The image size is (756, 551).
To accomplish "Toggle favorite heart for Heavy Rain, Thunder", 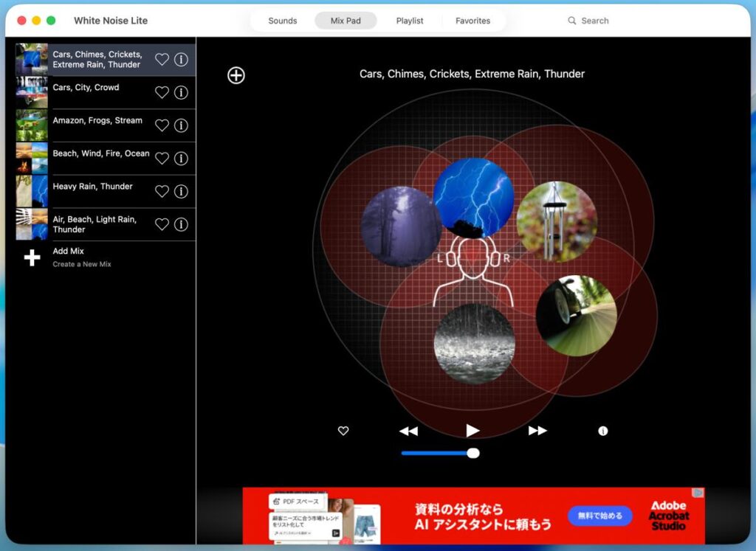I will (162, 191).
